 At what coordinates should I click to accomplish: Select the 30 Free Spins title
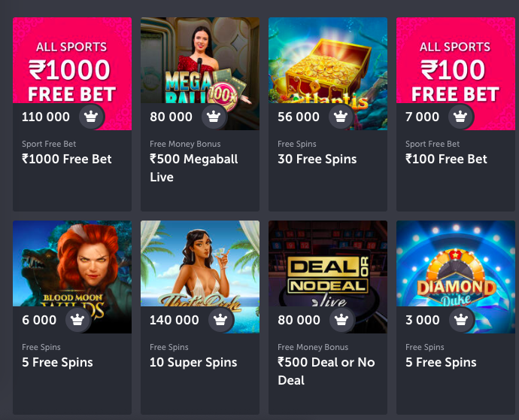click(x=317, y=159)
